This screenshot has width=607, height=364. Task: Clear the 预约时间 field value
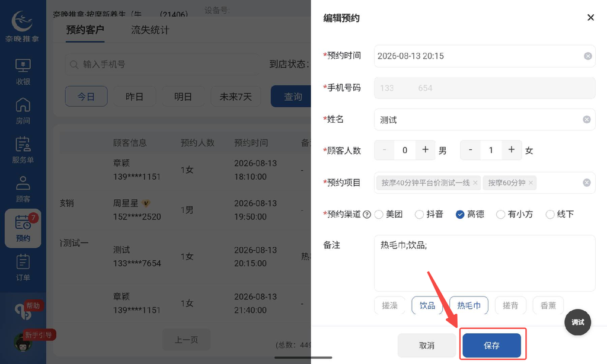click(x=587, y=56)
